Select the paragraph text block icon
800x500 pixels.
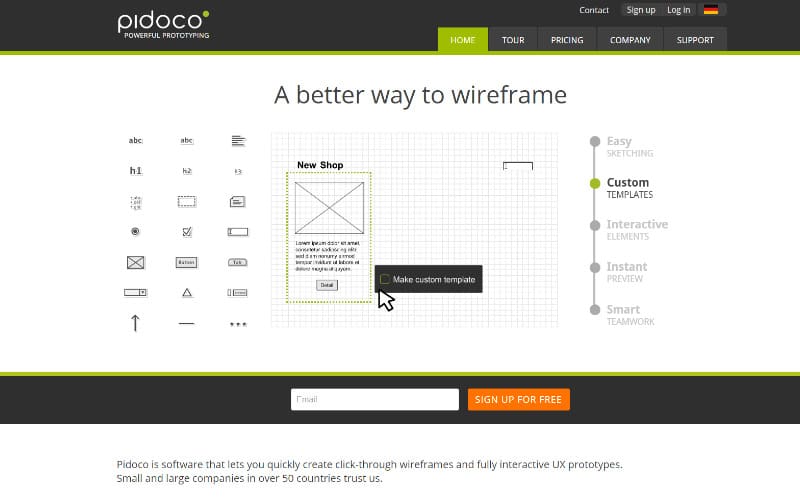[238, 141]
